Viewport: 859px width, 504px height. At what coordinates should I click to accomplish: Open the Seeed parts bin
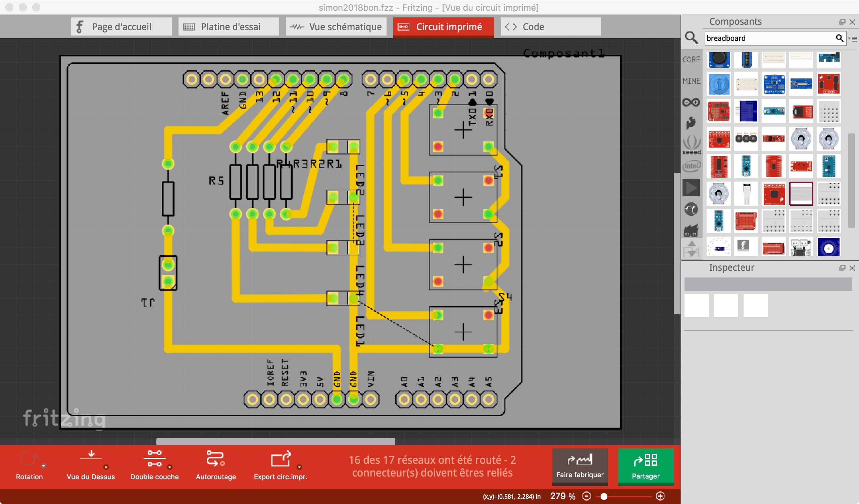point(691,145)
